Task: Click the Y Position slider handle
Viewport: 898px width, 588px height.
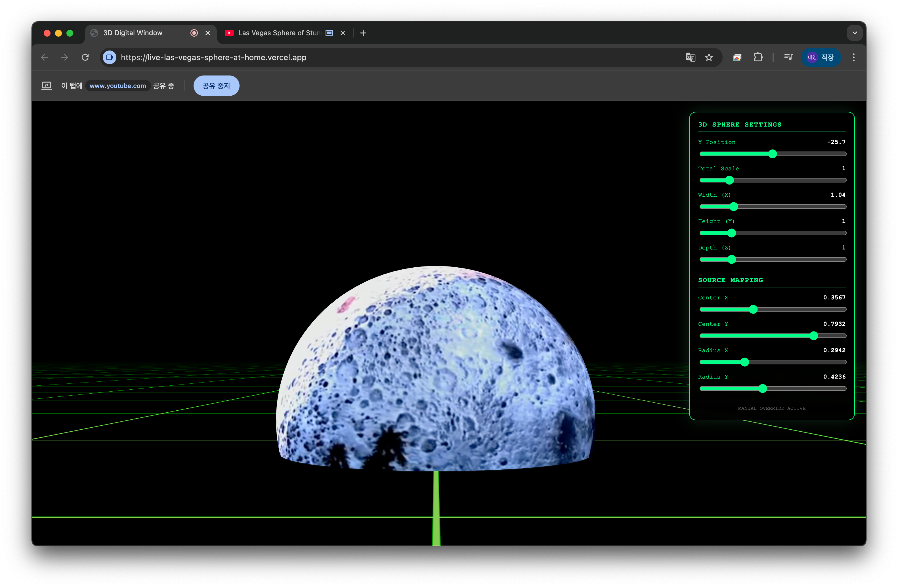Action: click(773, 154)
